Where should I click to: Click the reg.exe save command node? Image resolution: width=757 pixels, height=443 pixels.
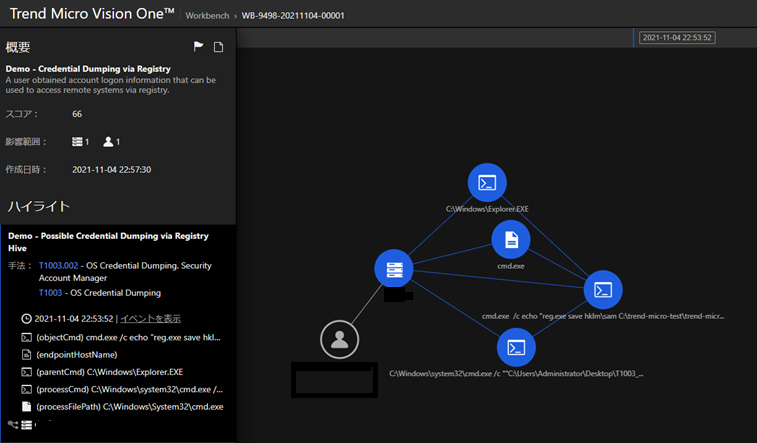(x=603, y=290)
